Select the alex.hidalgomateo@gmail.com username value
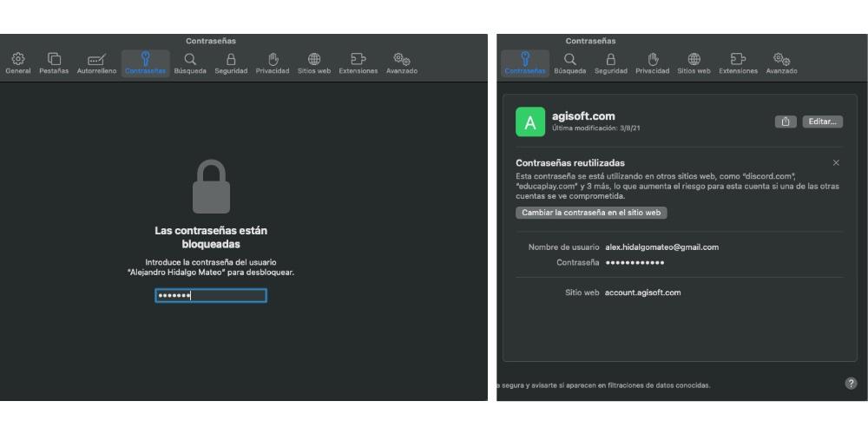This screenshot has height=434, width=868. pyautogui.click(x=661, y=247)
